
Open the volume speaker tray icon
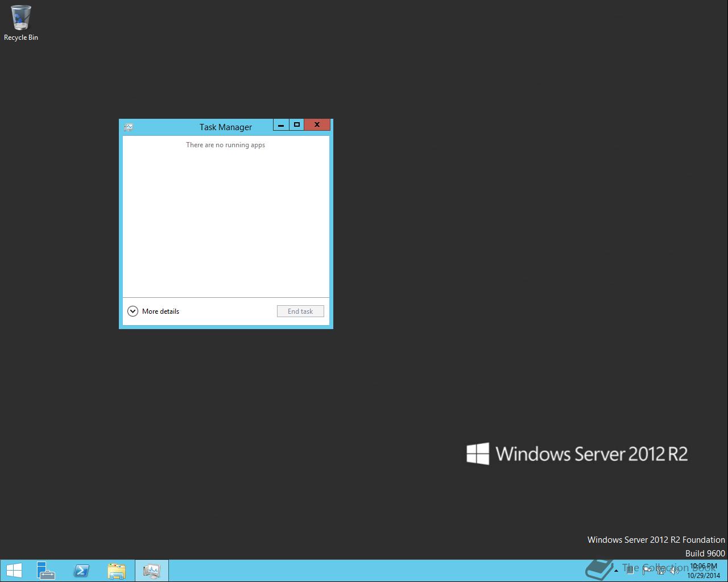(x=674, y=570)
